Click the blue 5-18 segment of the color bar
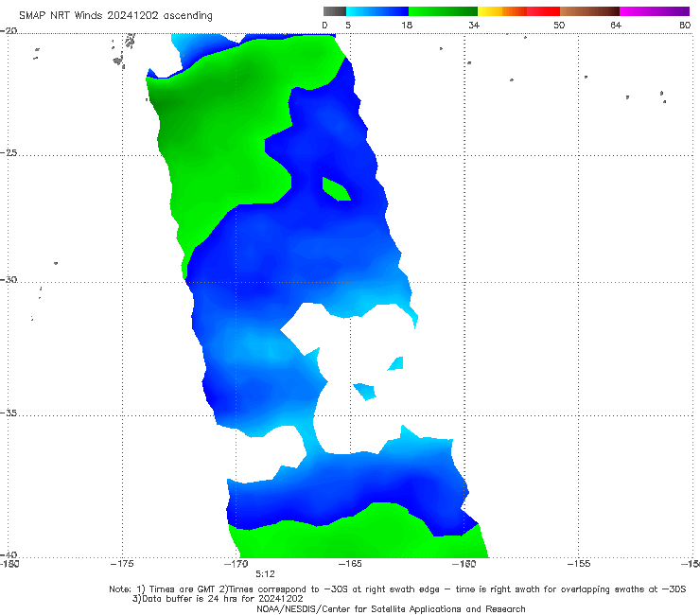700x615 pixels. (377, 11)
